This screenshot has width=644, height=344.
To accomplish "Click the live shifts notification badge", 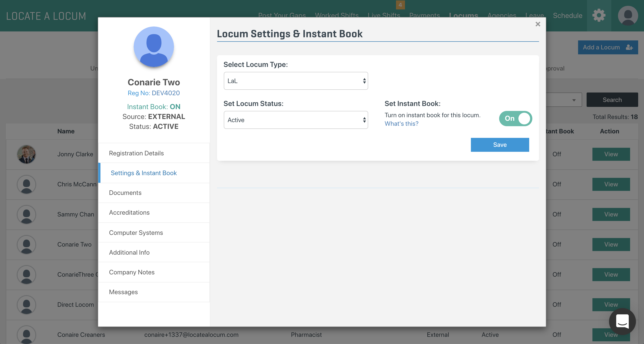I will pos(400,5).
